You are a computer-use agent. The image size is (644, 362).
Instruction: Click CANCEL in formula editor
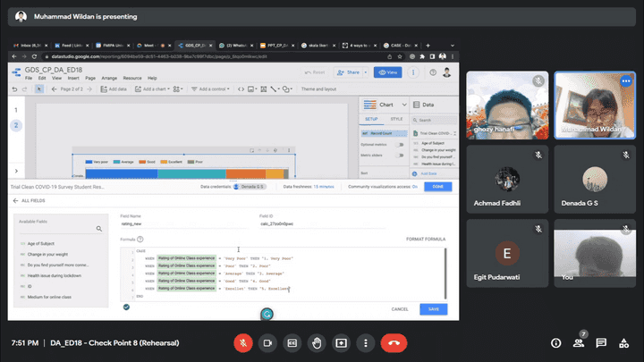click(400, 309)
